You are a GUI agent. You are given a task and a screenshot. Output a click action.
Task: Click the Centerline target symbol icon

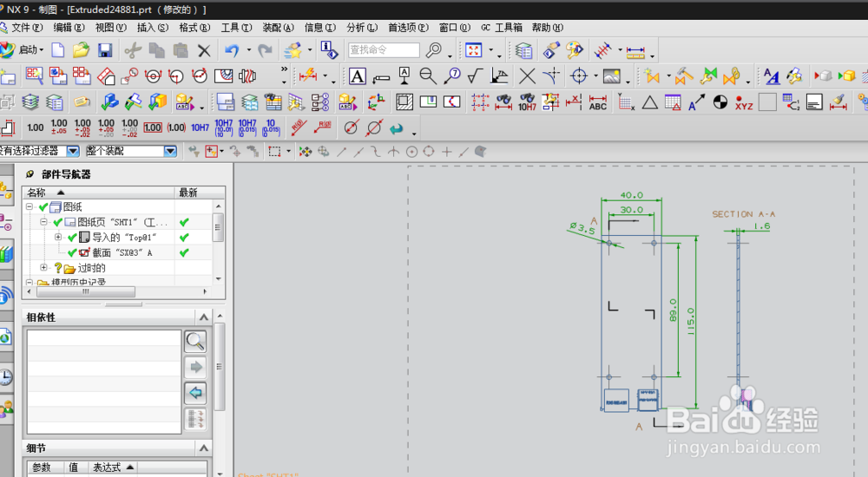point(579,75)
